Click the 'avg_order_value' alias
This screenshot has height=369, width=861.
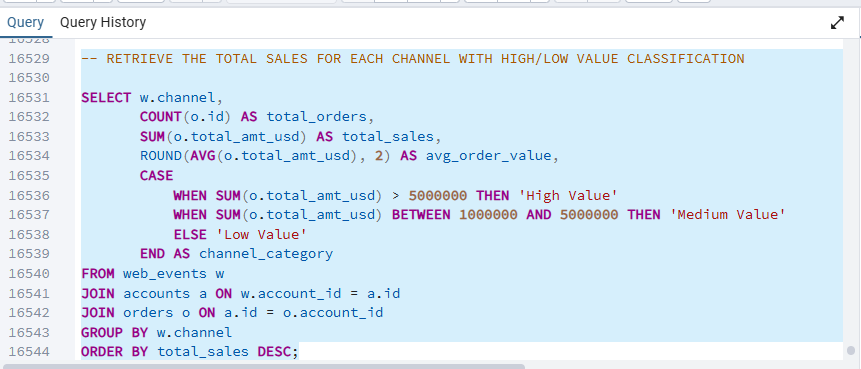pyautogui.click(x=488, y=156)
